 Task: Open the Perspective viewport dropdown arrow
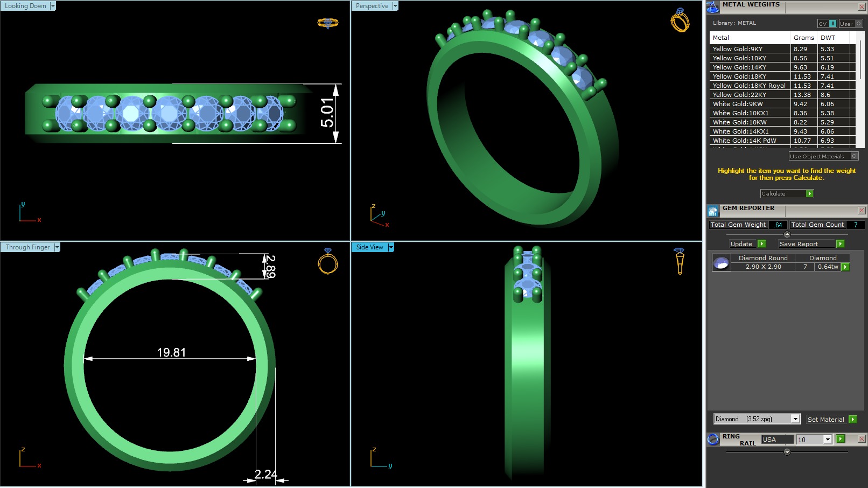(x=395, y=6)
